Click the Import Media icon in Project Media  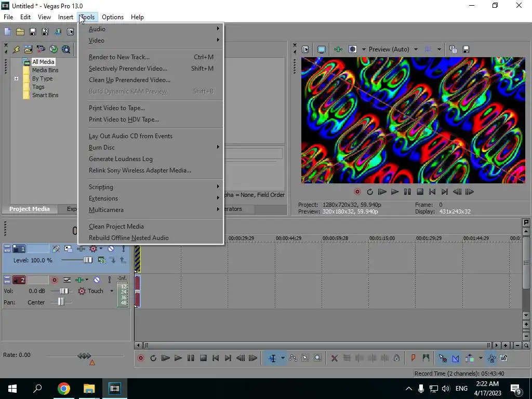point(28,49)
